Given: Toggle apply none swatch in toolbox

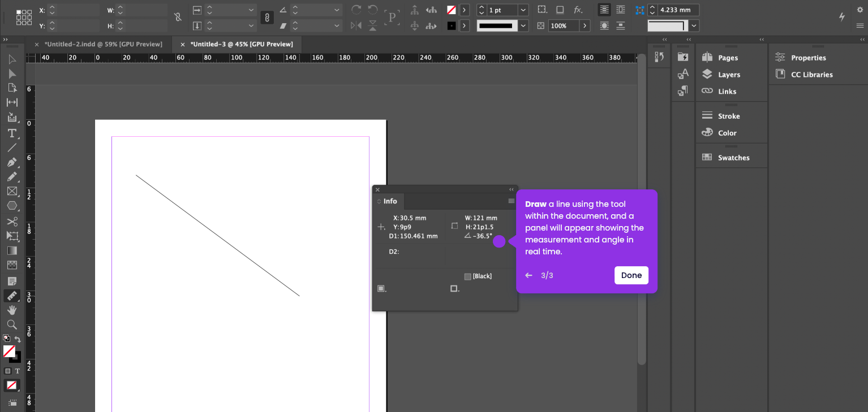Looking at the screenshot, I should click(x=12, y=385).
